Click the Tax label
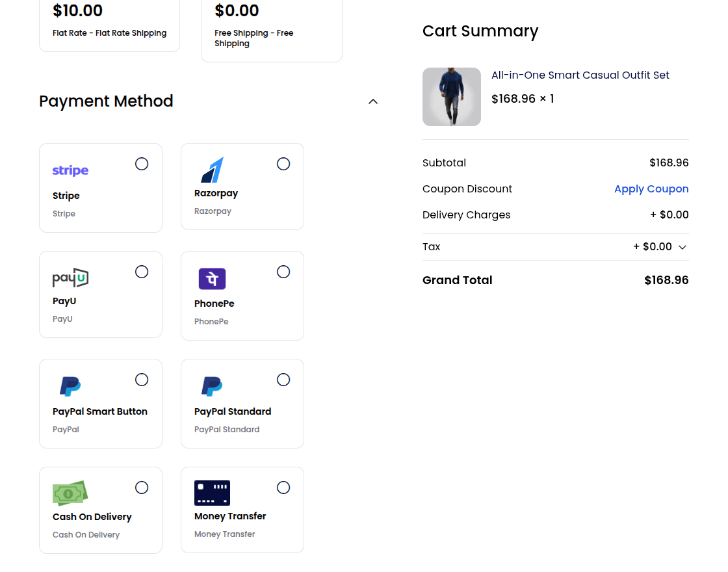This screenshot has width=728, height=572. pos(431,247)
